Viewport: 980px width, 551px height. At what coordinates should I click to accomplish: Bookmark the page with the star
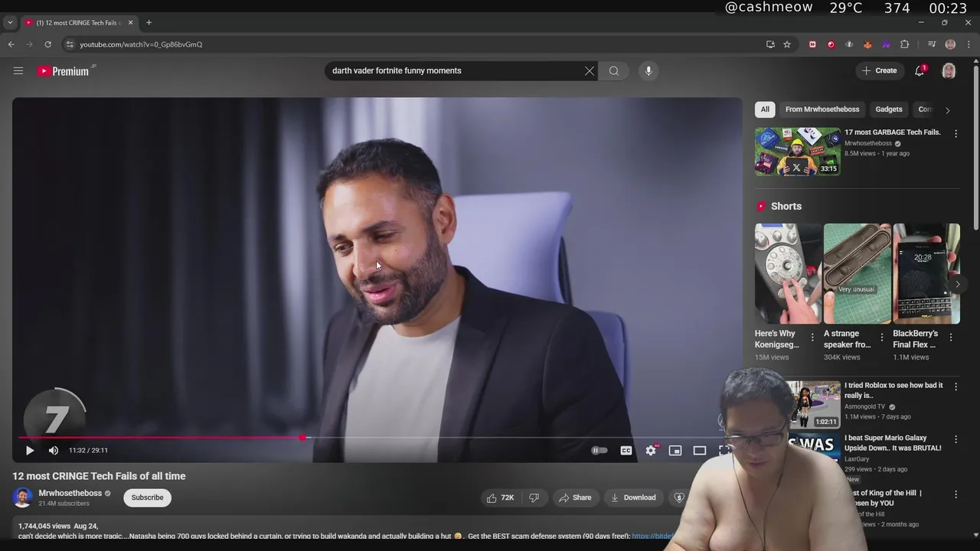click(787, 44)
